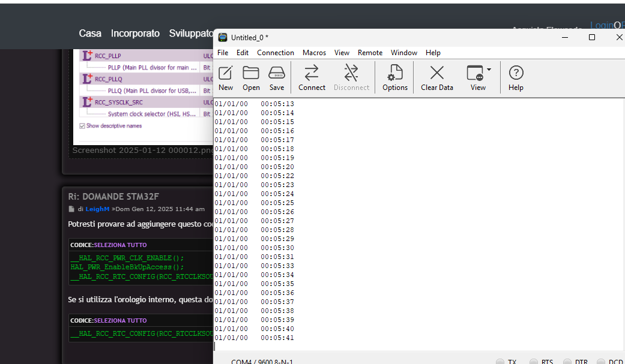Click terminal line with time 00:05:41
Viewport: 625px width, 364px height.
(255, 338)
